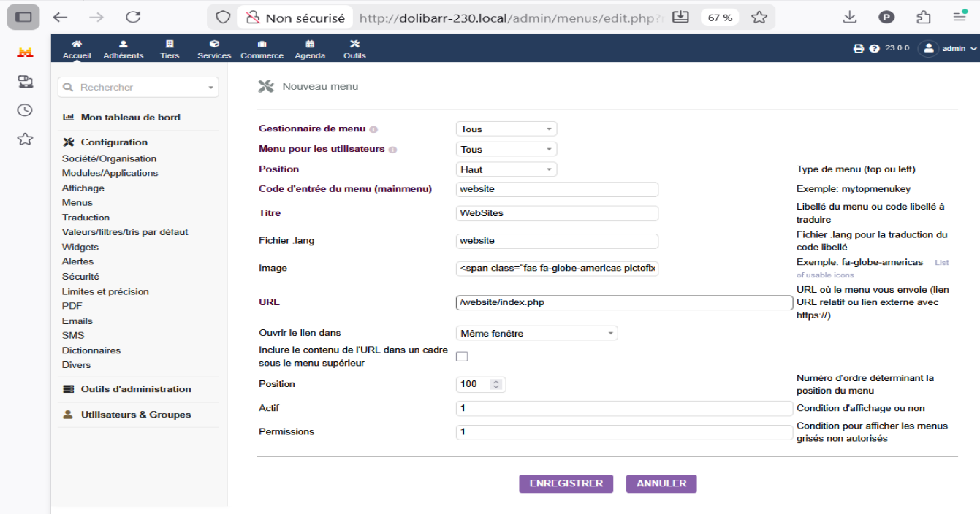Reload the page with refresh icon
This screenshot has width=980, height=514.
(132, 17)
